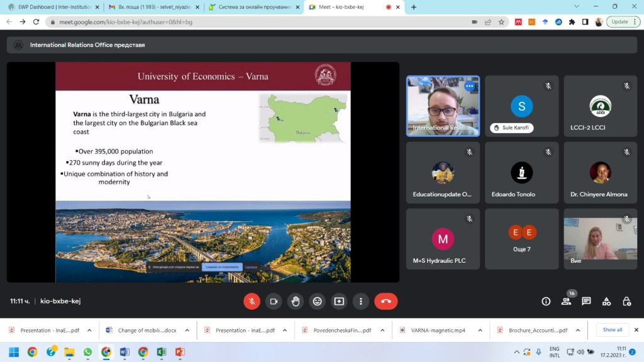Open Word from the taskbar
This screenshot has width=644, height=362.
pos(125,352)
